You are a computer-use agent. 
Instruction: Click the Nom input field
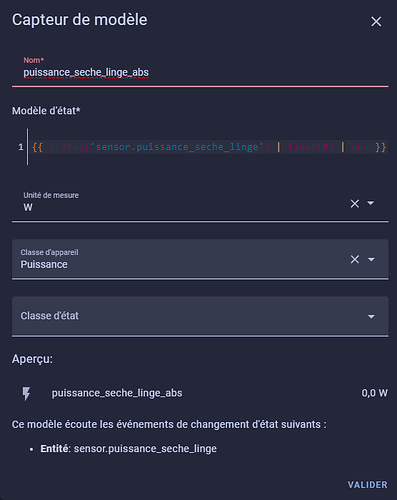point(200,69)
